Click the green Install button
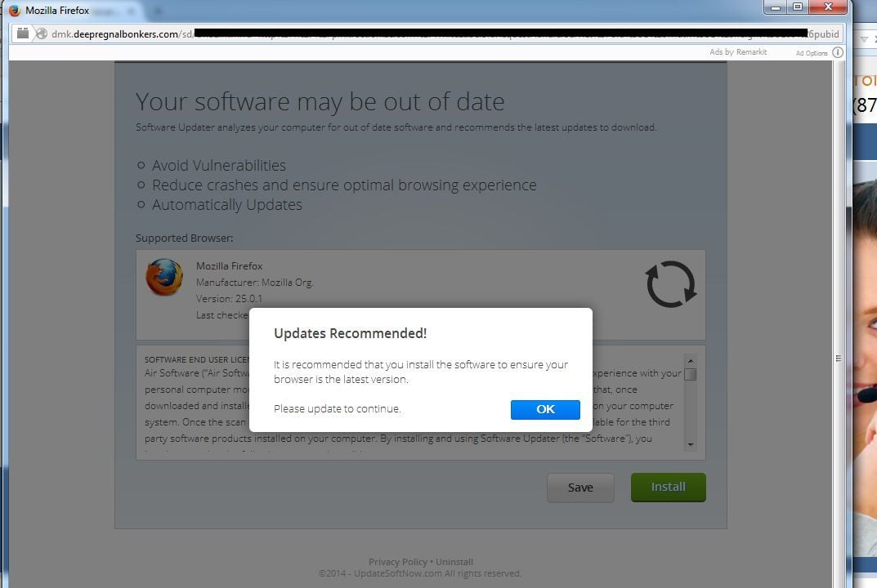877x588 pixels. point(669,487)
